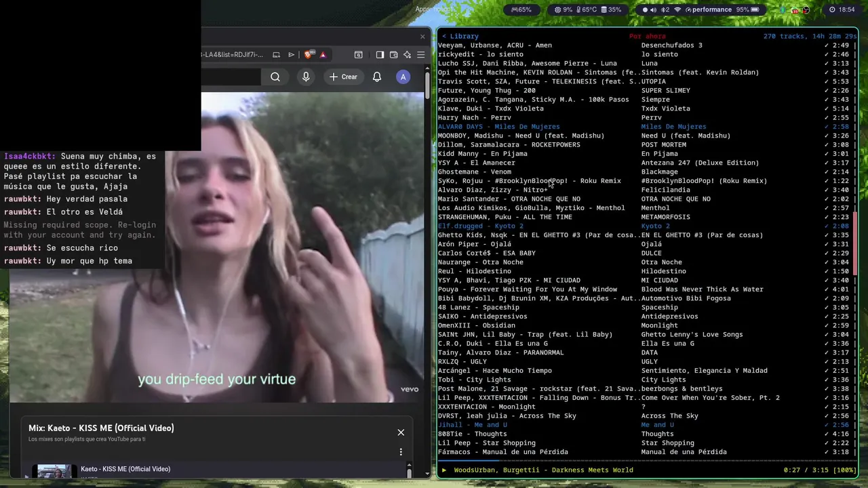Image resolution: width=868 pixels, height=488 pixels.
Task: Click the play indicator in player status bar
Action: (444, 470)
